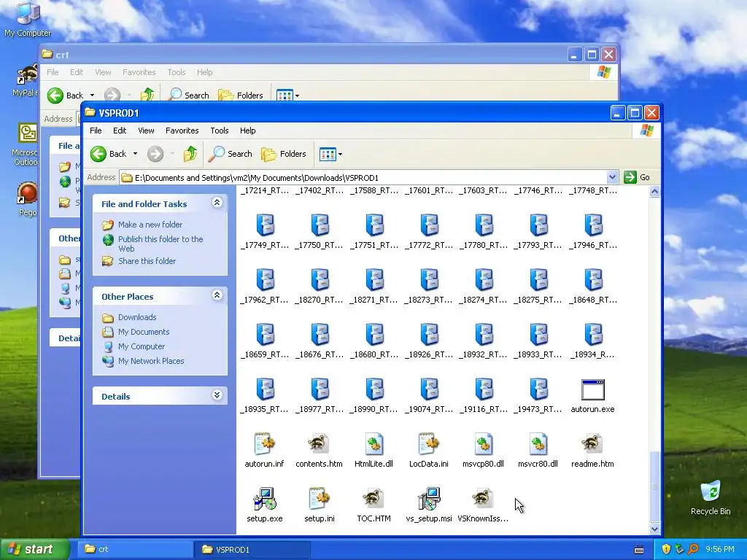Image resolution: width=747 pixels, height=560 pixels.
Task: Click the VSPROD1 taskbar button
Action: (x=252, y=550)
